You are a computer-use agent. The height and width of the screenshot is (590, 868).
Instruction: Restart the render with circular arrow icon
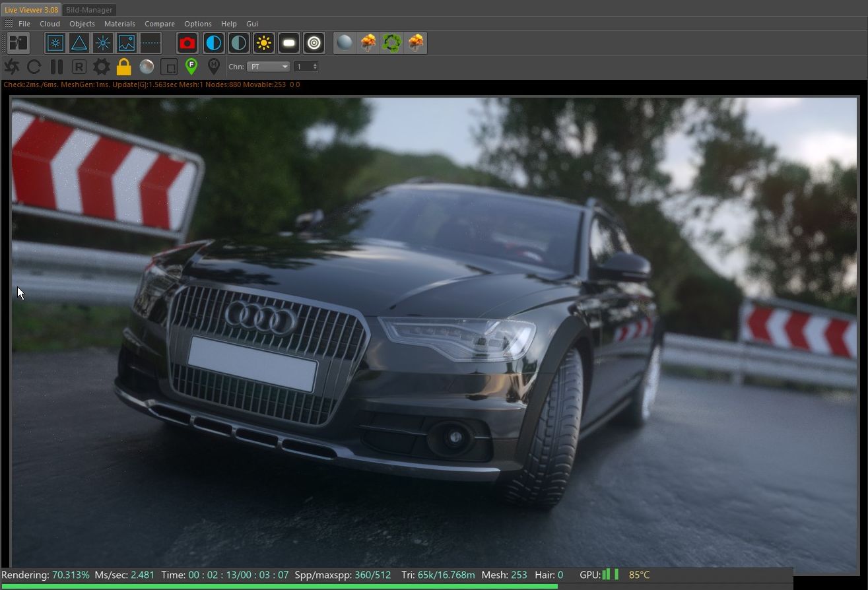point(34,67)
